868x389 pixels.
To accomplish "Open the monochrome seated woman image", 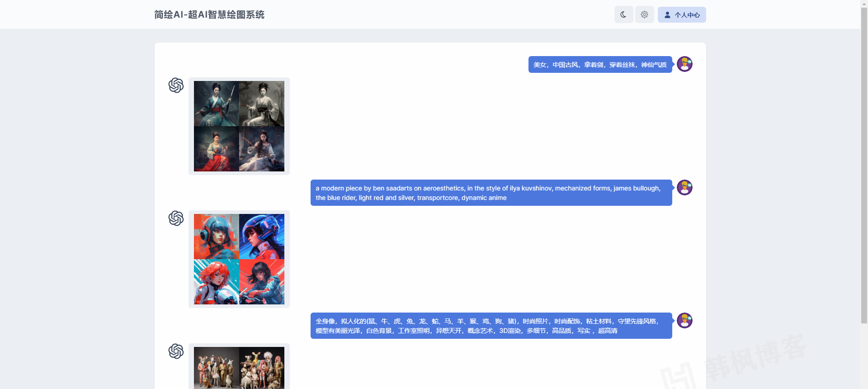I will 262,104.
